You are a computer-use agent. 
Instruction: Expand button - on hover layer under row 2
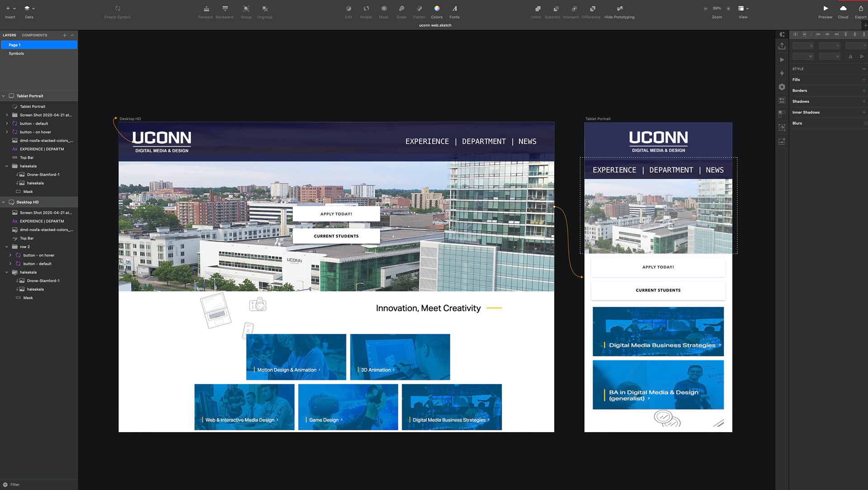pos(10,255)
